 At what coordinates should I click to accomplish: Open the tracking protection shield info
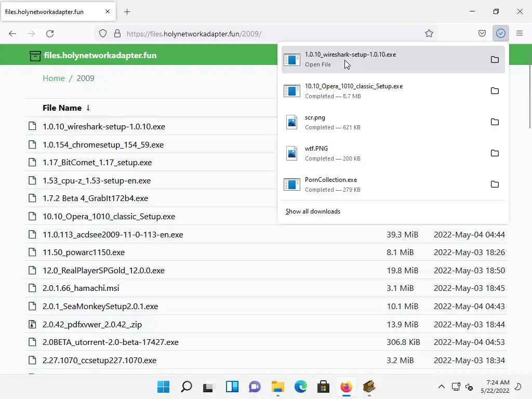tap(103, 34)
